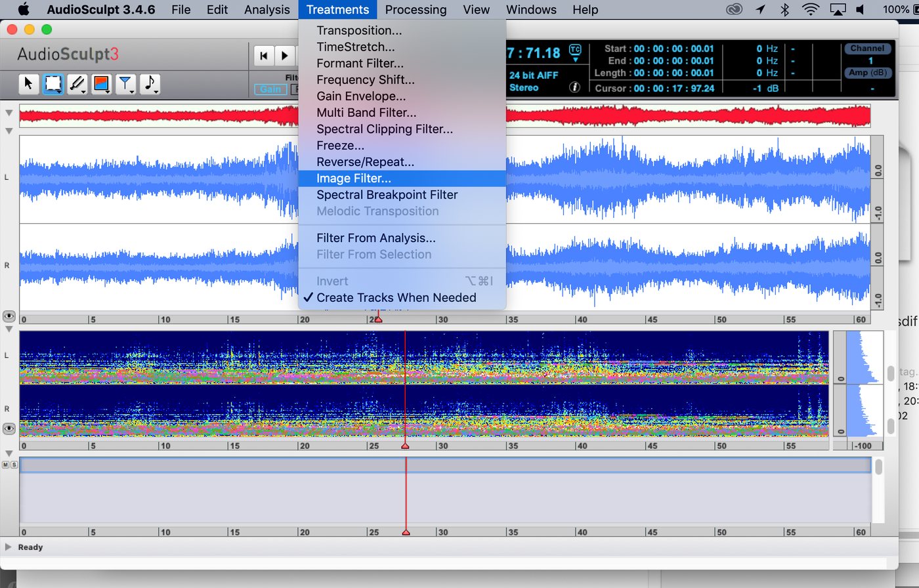Open the AirPlay display menu icon

click(x=838, y=9)
